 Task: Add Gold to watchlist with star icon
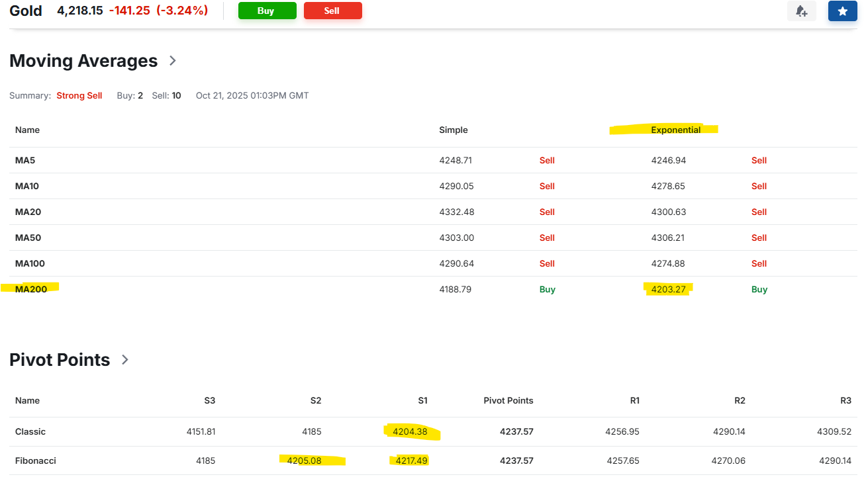(842, 11)
